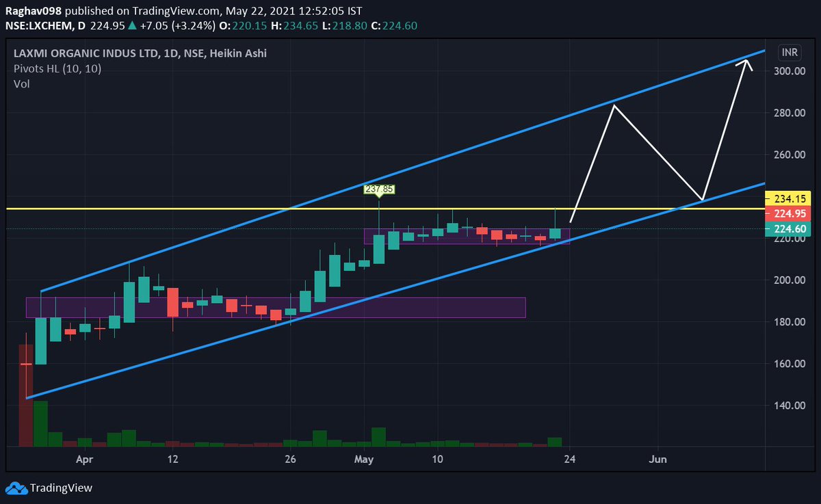Viewport: 821px width, 504px height.
Task: Click the yellow 234.15 price tag
Action: click(x=787, y=199)
